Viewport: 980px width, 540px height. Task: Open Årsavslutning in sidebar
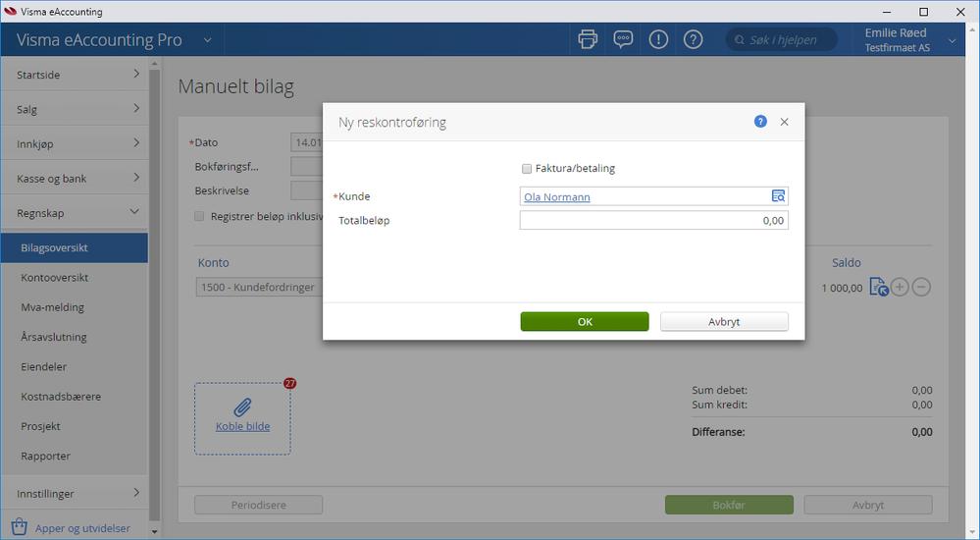pyautogui.click(x=75, y=337)
